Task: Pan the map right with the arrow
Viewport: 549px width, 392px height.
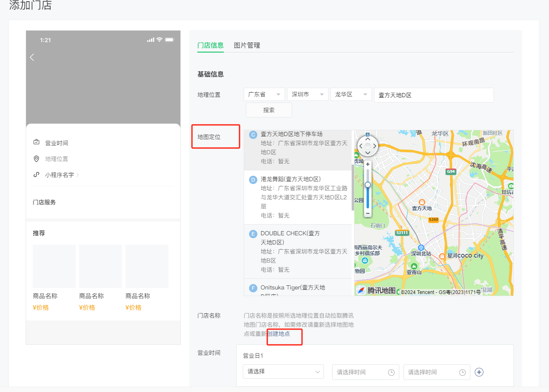Action: point(375,146)
